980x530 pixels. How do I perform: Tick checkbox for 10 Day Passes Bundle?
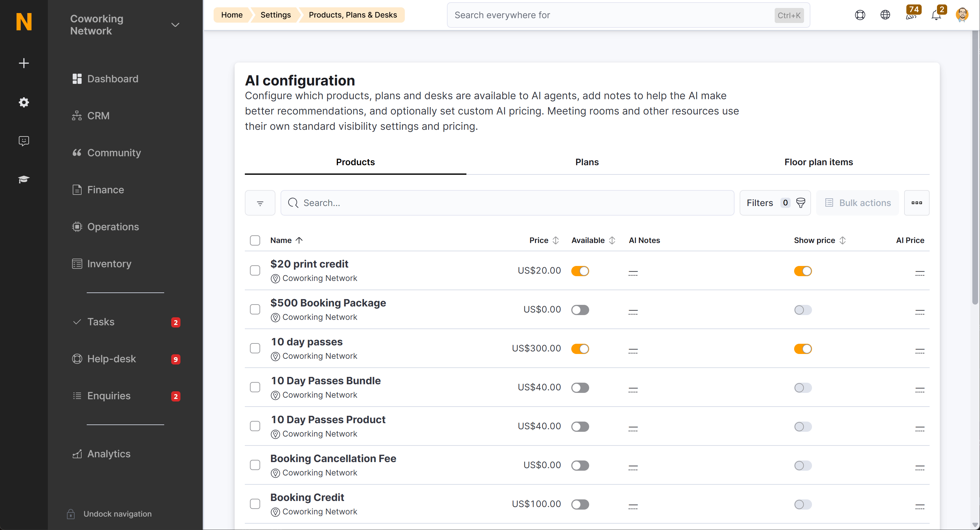[x=255, y=387]
